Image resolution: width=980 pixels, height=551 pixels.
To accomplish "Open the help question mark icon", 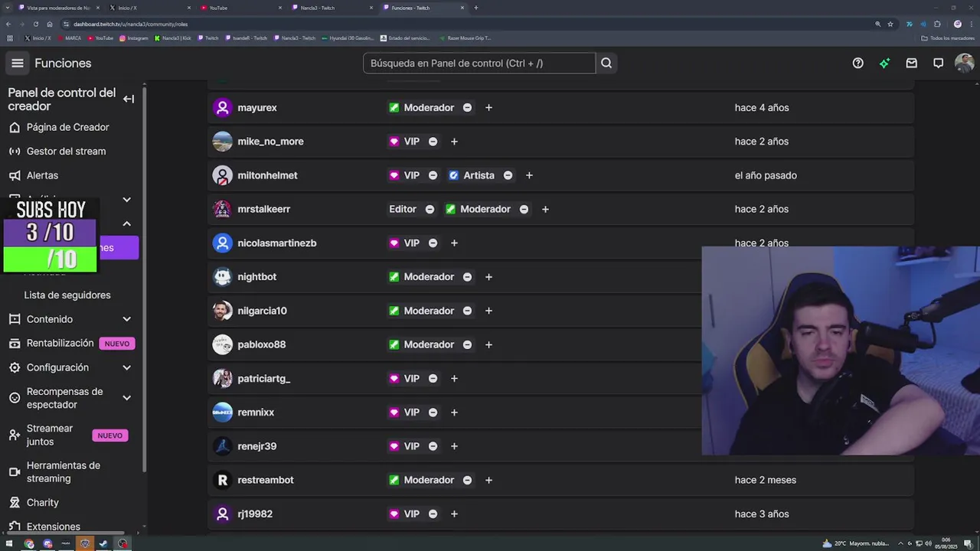I will click(x=858, y=63).
